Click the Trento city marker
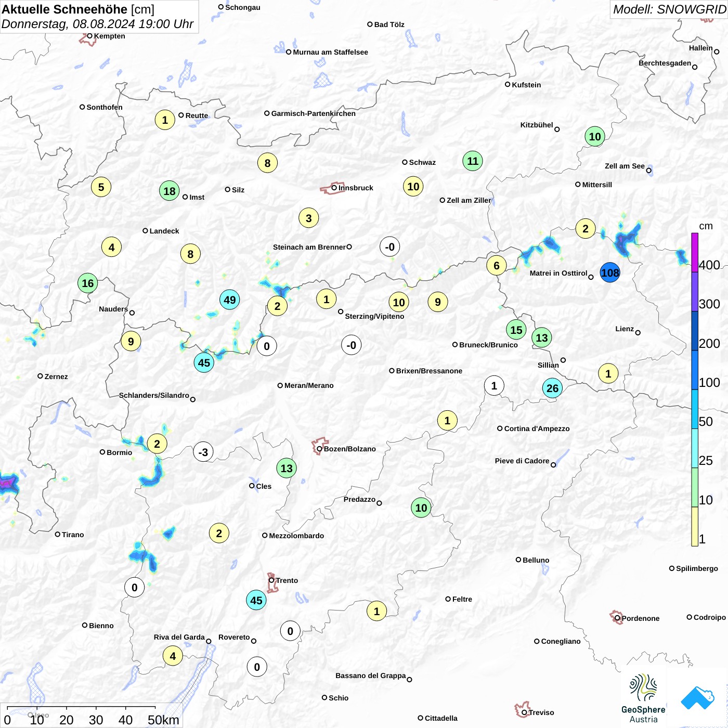Viewport: 728px width, 728px height. [x=271, y=580]
